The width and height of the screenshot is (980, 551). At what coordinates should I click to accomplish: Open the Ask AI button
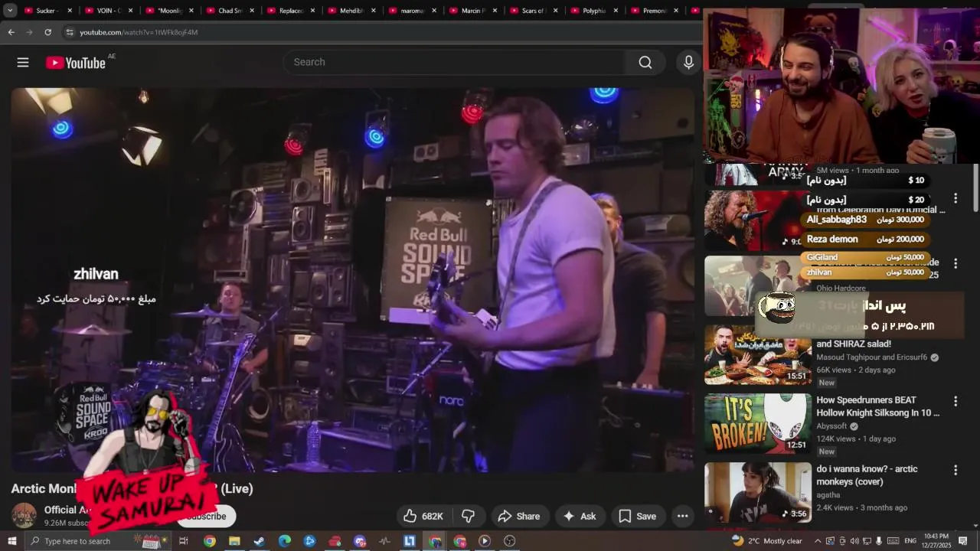pyautogui.click(x=580, y=516)
